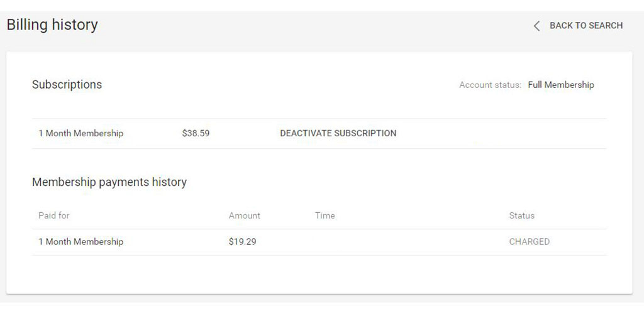Click blank cell right of DEACTIVATE SUBSCRIPTION
This screenshot has width=644, height=314.
pyautogui.click(x=503, y=133)
